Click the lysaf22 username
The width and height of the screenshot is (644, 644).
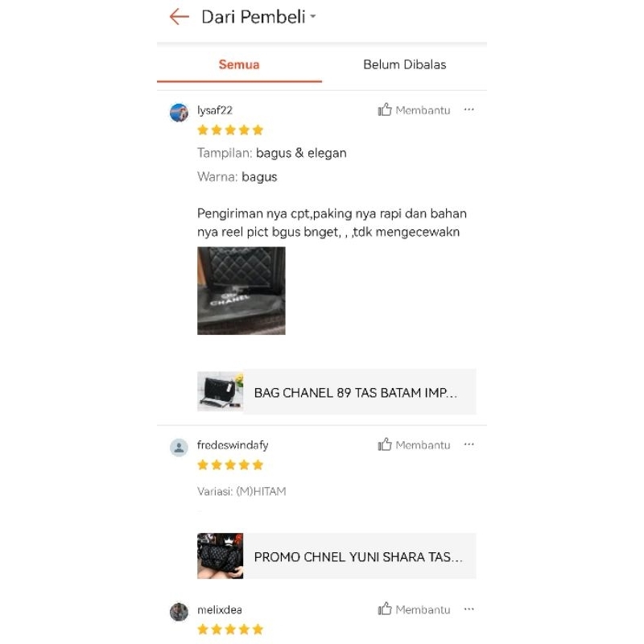[215, 110]
